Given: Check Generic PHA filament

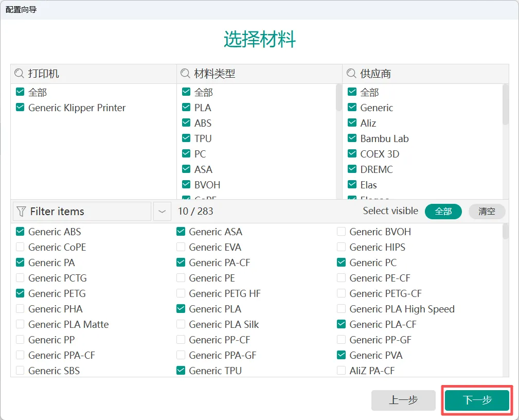Looking at the screenshot, I should 20,309.
